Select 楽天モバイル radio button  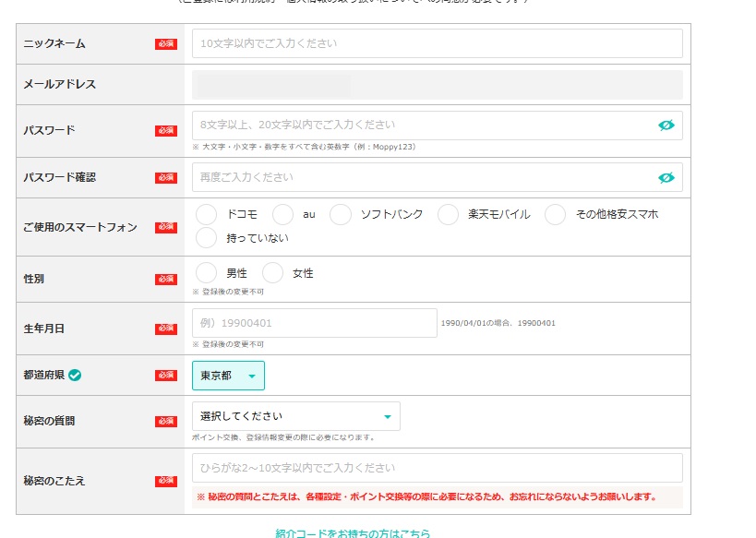pos(448,214)
